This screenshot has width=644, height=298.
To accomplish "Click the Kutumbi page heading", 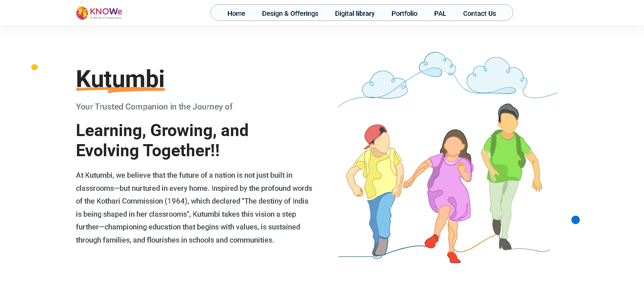I will coord(120,79).
